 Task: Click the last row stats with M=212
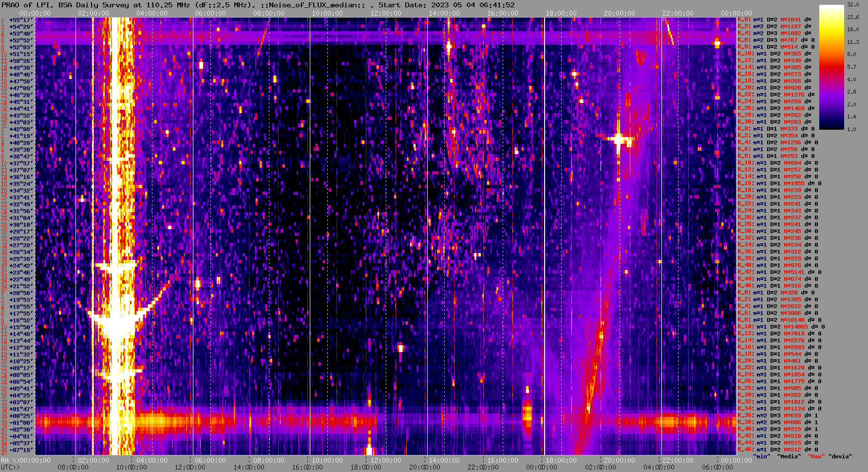click(x=778, y=450)
